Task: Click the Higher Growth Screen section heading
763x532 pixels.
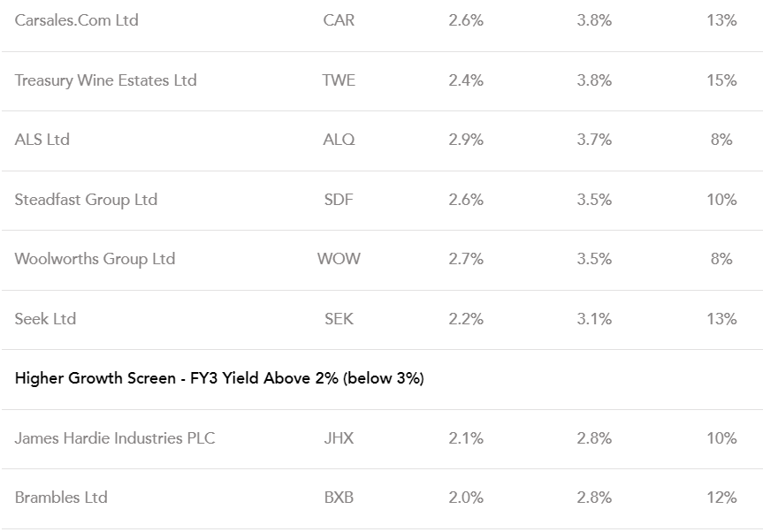Action: tap(219, 378)
